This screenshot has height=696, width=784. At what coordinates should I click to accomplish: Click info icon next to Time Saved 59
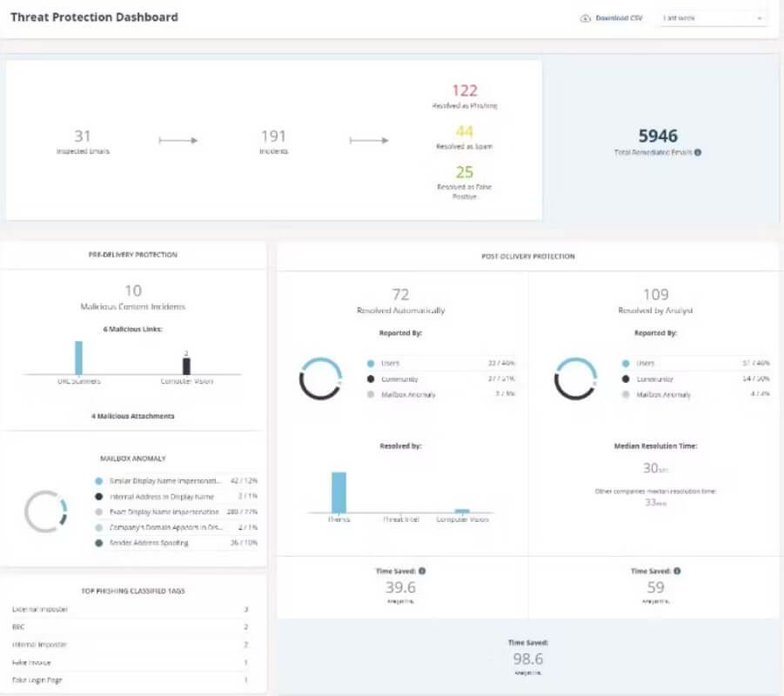(677, 571)
